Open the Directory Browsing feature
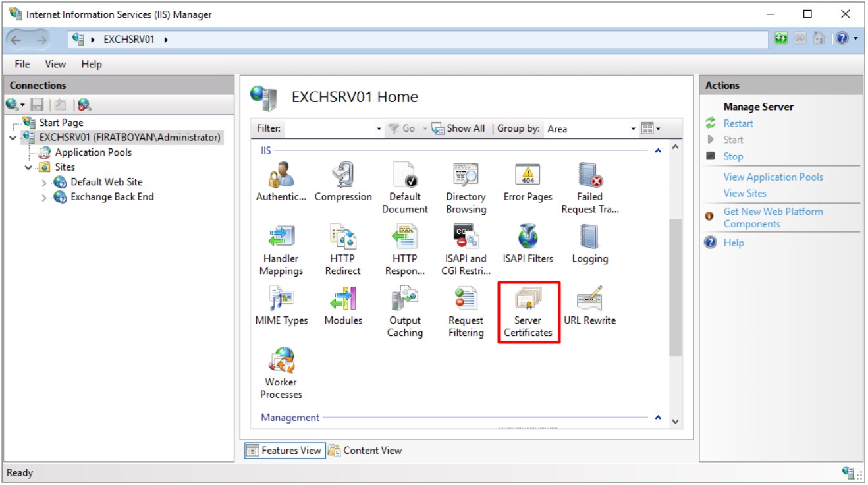The width and height of the screenshot is (868, 485). point(466,188)
